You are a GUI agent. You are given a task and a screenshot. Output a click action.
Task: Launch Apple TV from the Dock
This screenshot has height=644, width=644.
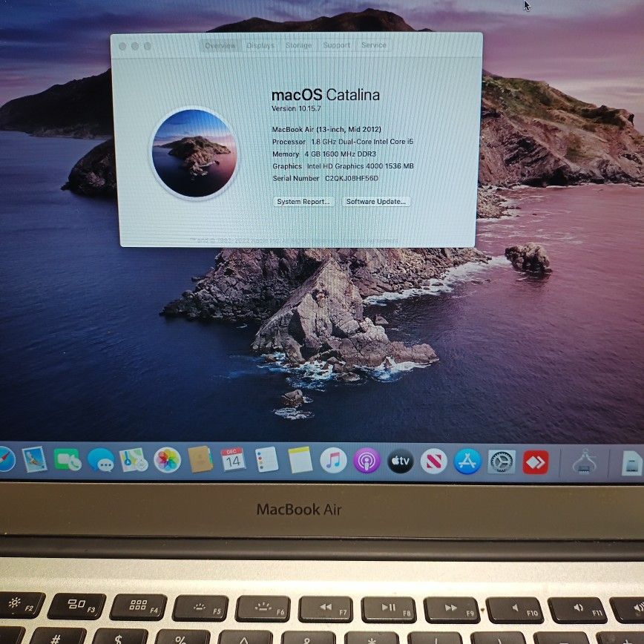pos(401,461)
